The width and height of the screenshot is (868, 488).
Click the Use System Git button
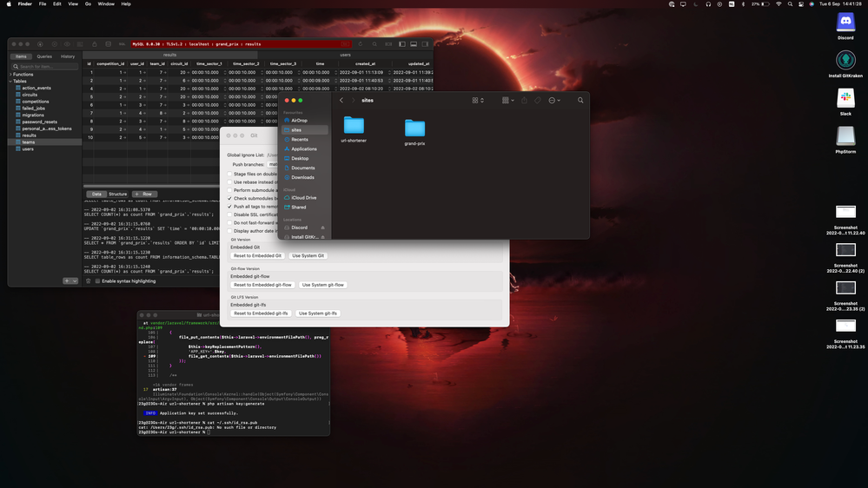(308, 255)
